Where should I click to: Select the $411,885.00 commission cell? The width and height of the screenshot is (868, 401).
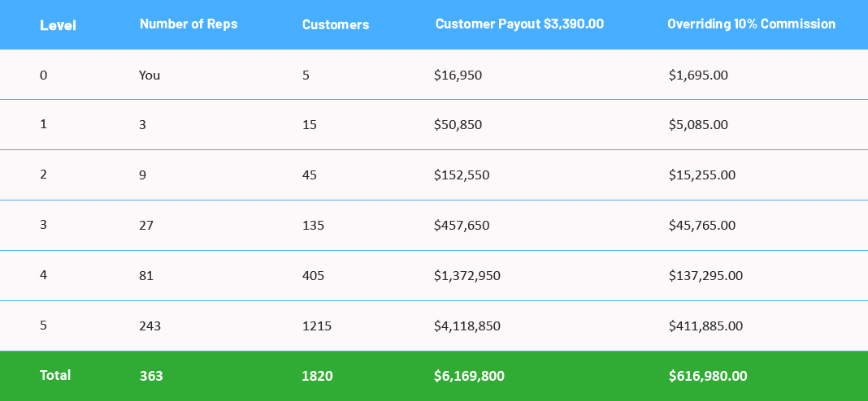point(705,326)
